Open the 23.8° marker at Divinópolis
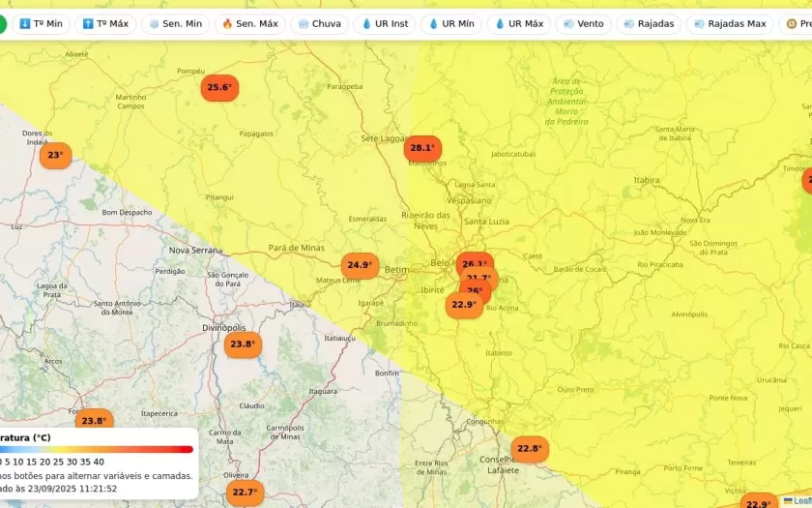 tap(243, 344)
